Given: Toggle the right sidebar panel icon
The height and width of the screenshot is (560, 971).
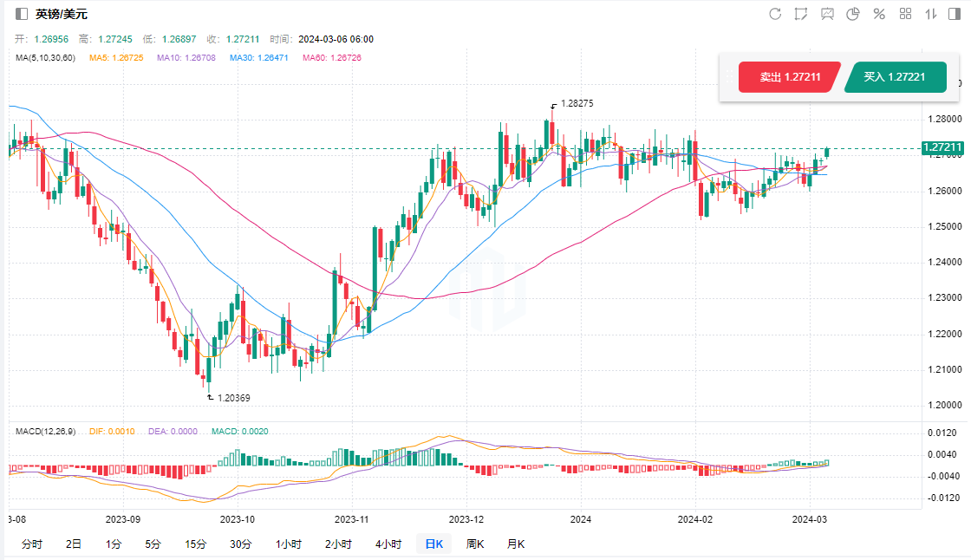Looking at the screenshot, I should pyautogui.click(x=956, y=14).
